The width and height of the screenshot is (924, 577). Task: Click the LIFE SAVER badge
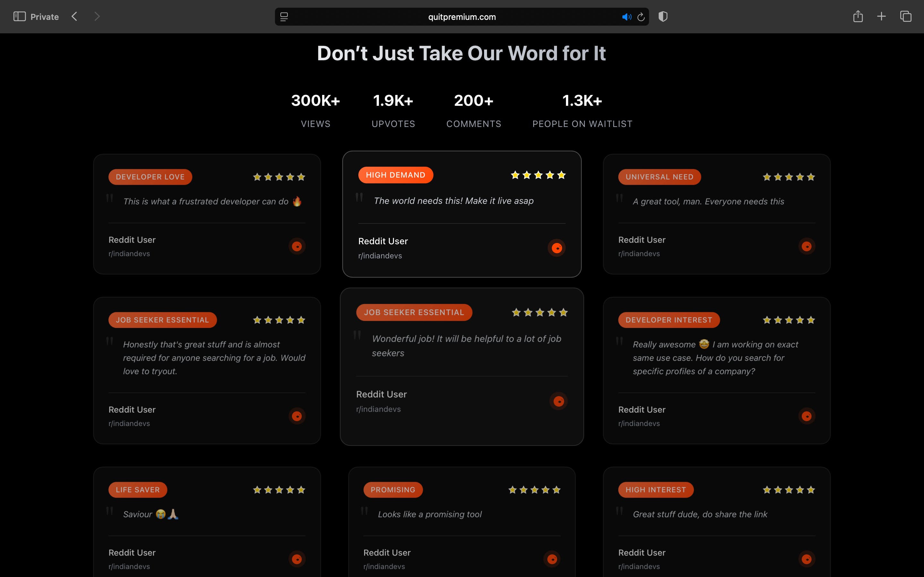coord(137,489)
